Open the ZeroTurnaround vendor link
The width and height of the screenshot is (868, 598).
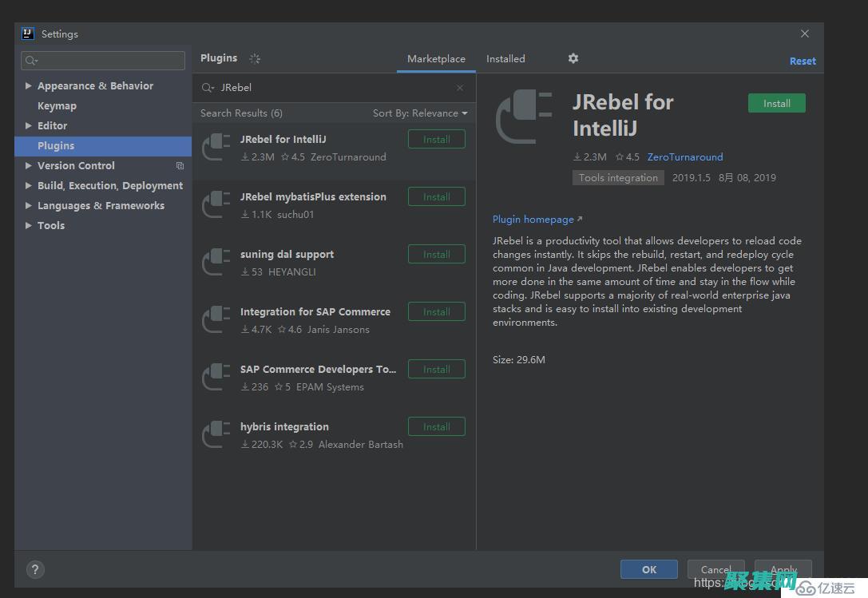[685, 157]
